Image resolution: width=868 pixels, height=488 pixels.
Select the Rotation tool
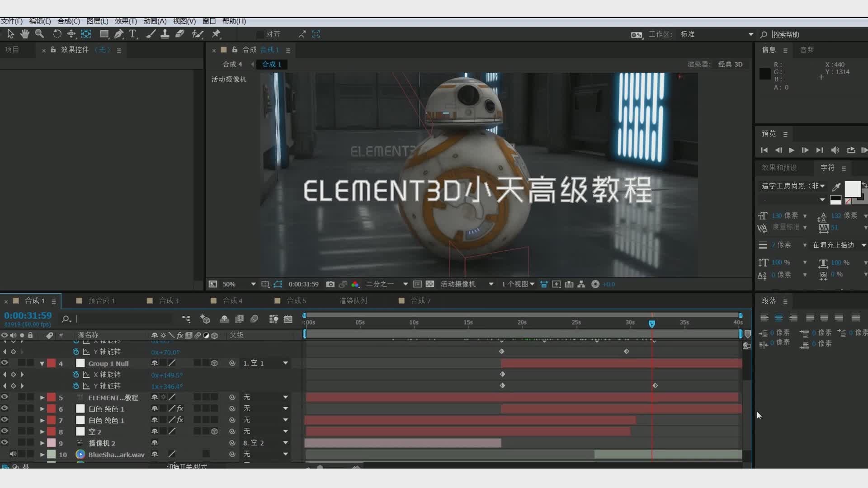click(57, 34)
